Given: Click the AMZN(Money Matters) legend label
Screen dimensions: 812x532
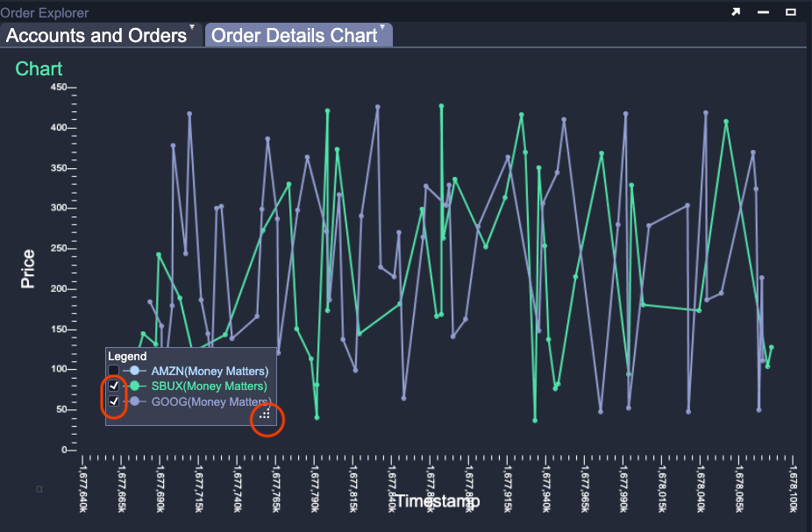Looking at the screenshot, I should [x=210, y=371].
